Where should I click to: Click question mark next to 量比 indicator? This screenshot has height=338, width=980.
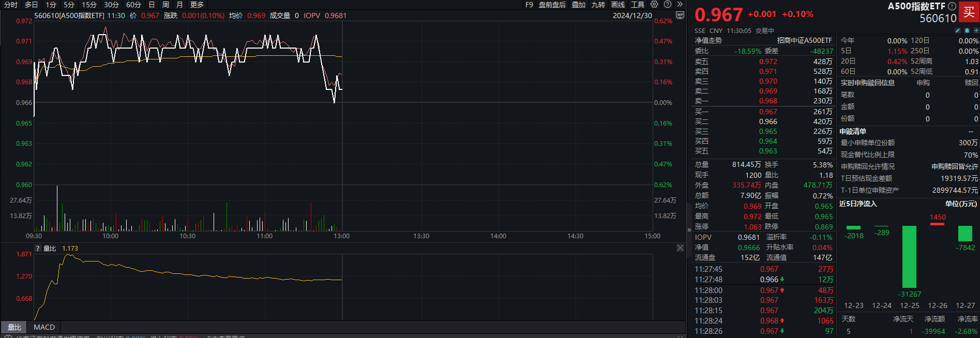[37, 249]
